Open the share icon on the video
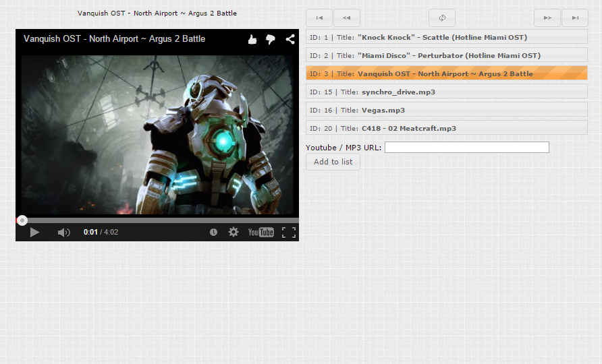602x364 pixels. [x=290, y=39]
